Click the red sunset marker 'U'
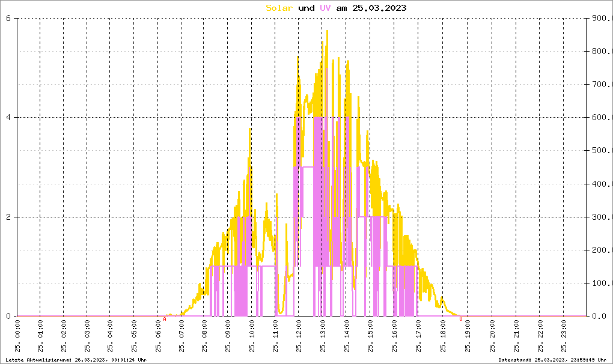613x364 pixels. [461, 319]
